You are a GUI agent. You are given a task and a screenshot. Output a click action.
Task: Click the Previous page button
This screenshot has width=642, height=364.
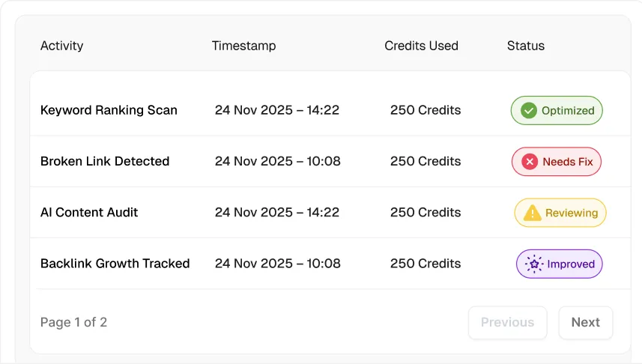tap(508, 323)
